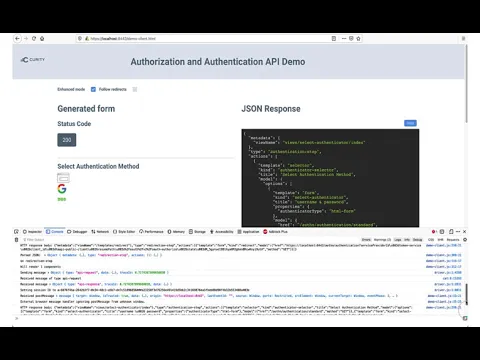Toggle the Errors console filter
The height and width of the screenshot is (360, 480).
click(x=366, y=240)
